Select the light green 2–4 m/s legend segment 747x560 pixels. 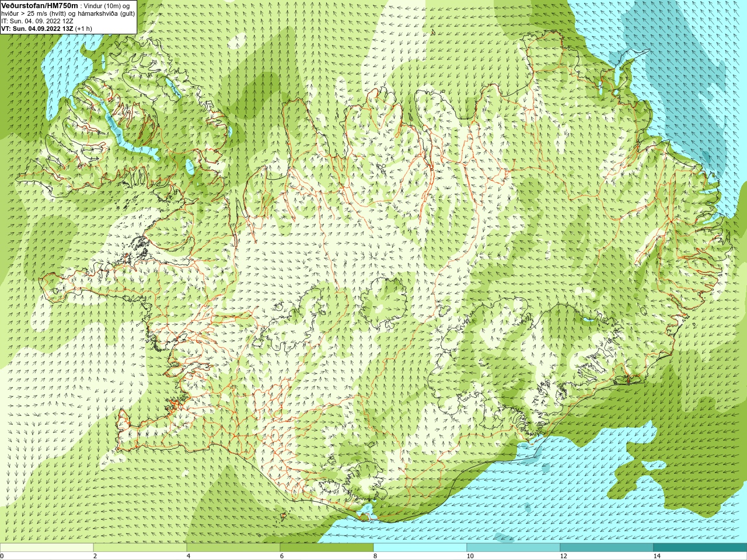coord(140,548)
